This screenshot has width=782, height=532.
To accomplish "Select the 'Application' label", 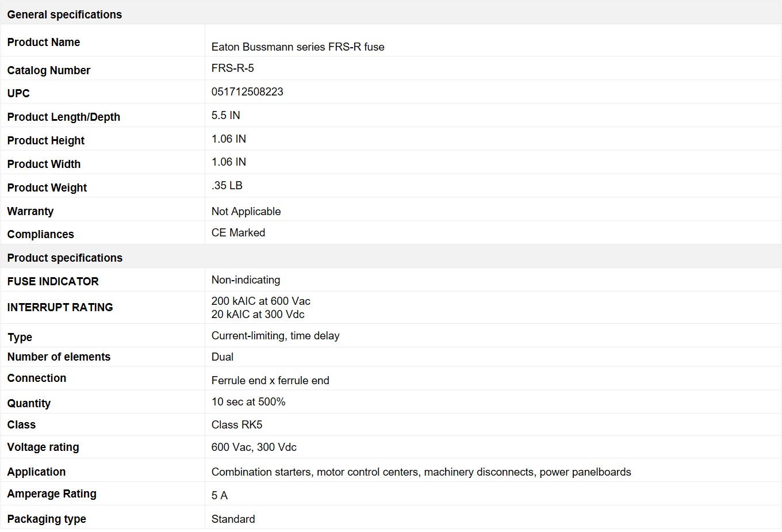I will (x=36, y=472).
